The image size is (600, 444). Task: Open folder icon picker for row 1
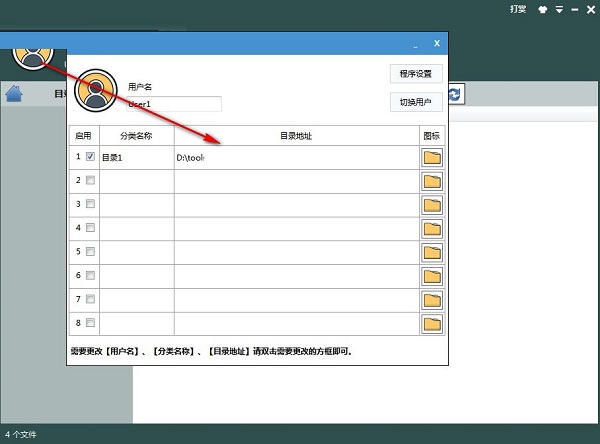click(x=432, y=158)
